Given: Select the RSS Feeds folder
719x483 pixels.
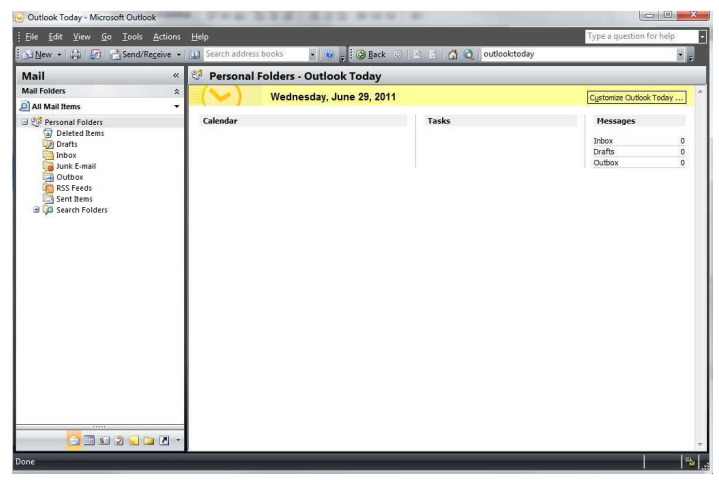Looking at the screenshot, I should coord(74,188).
